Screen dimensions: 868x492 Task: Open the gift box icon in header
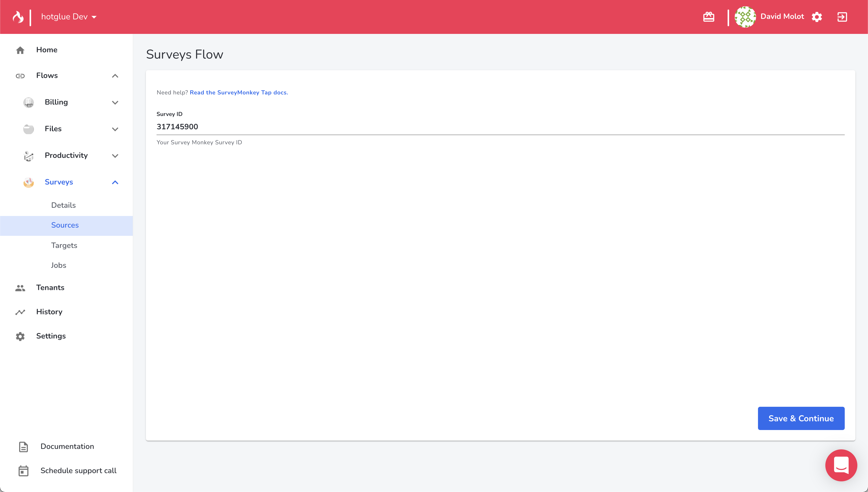(708, 17)
